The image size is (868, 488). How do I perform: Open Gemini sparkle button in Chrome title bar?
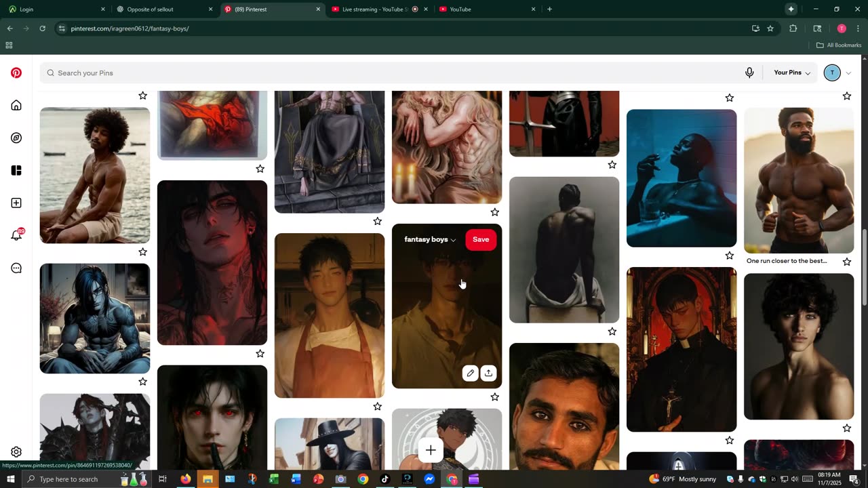[791, 9]
